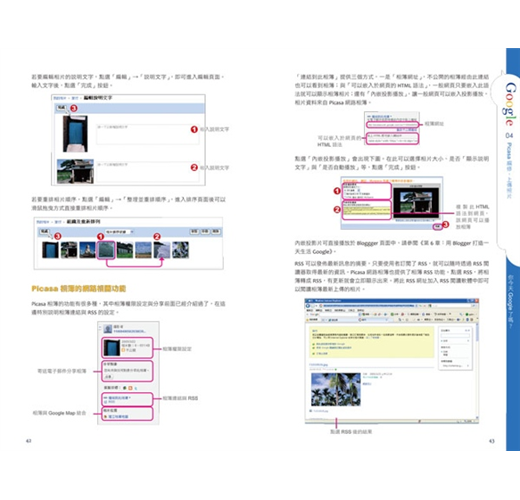
Task: Click the embed HTML code field
Action: (x=392, y=141)
